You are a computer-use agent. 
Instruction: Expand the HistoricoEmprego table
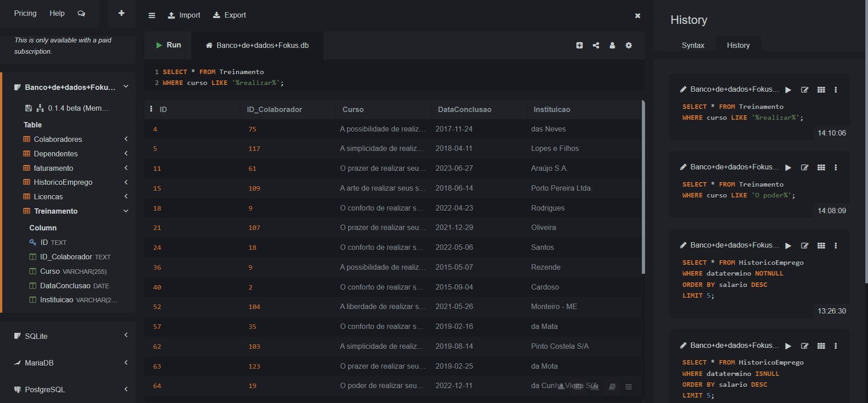126,182
